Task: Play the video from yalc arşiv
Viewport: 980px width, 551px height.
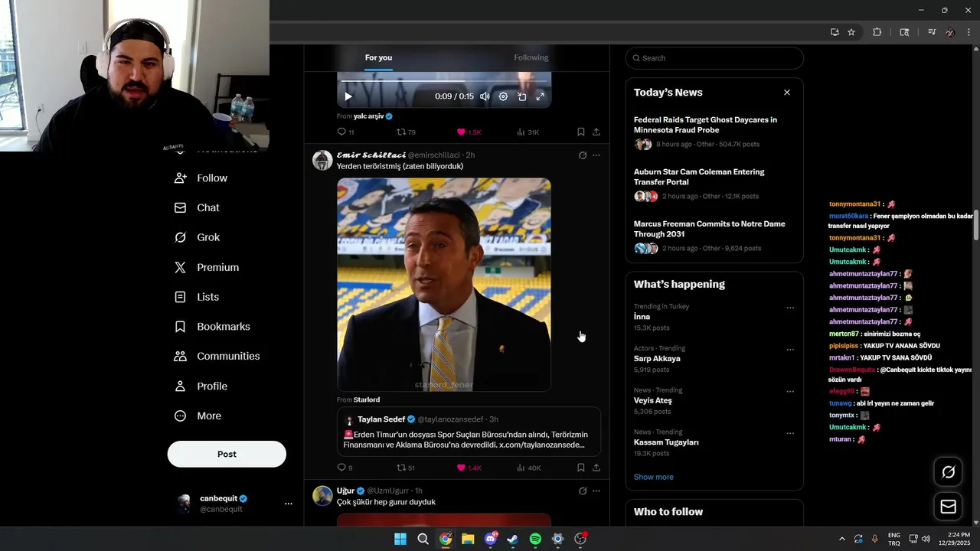Action: tap(348, 96)
